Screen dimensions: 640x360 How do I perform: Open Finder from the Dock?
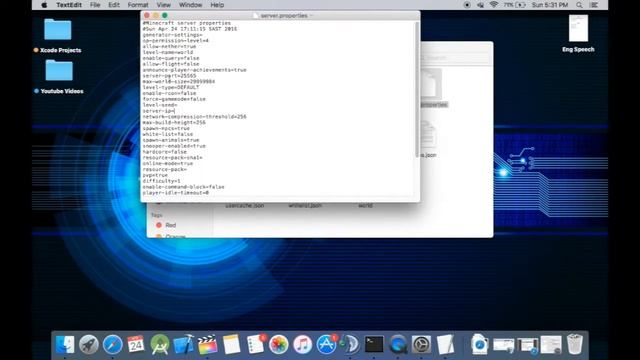coord(65,345)
